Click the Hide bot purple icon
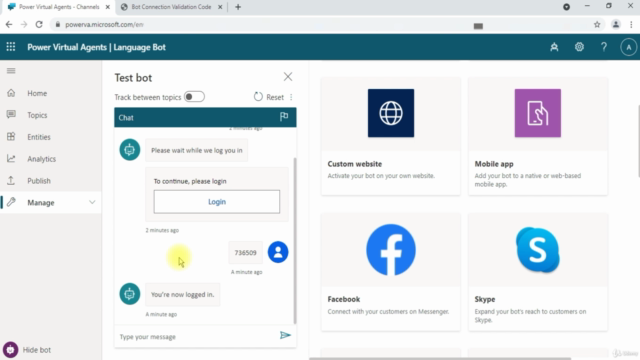Viewport: 640px width, 360px height. [11, 350]
